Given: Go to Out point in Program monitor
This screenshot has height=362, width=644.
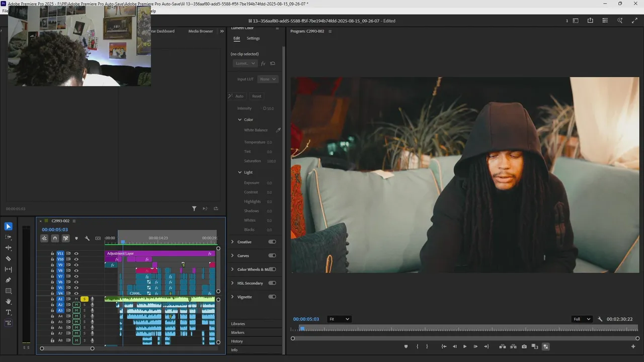Looking at the screenshot, I should (x=486, y=346).
